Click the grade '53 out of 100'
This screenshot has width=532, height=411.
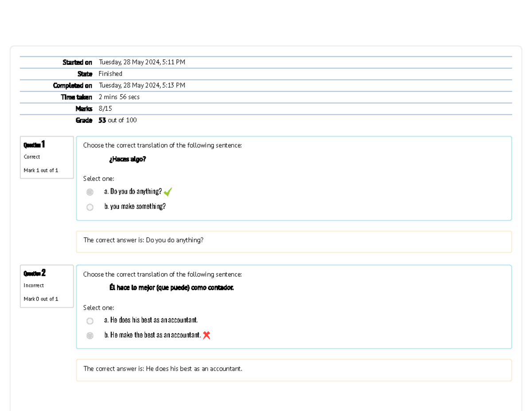(117, 120)
